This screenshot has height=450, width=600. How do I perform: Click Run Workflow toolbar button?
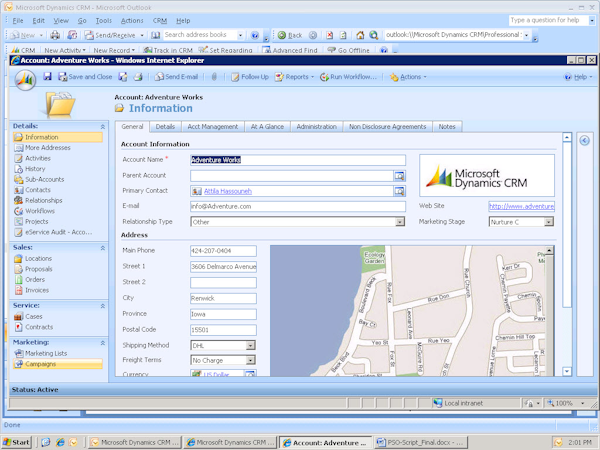[348, 77]
